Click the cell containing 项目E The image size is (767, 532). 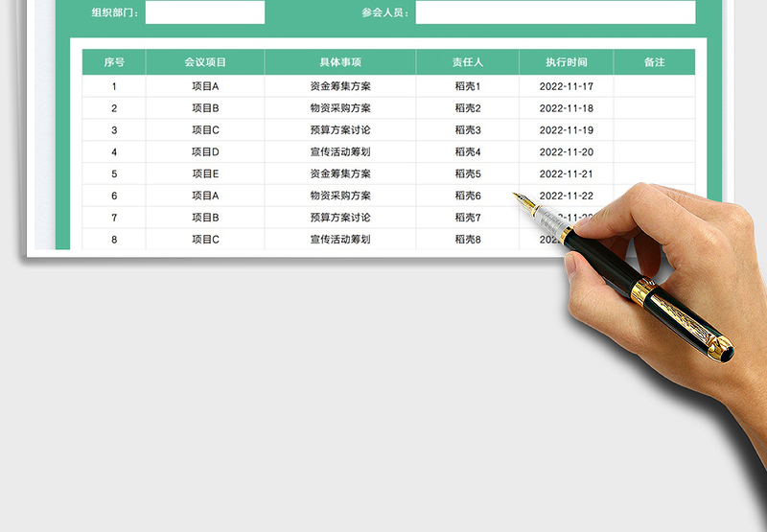pos(205,173)
